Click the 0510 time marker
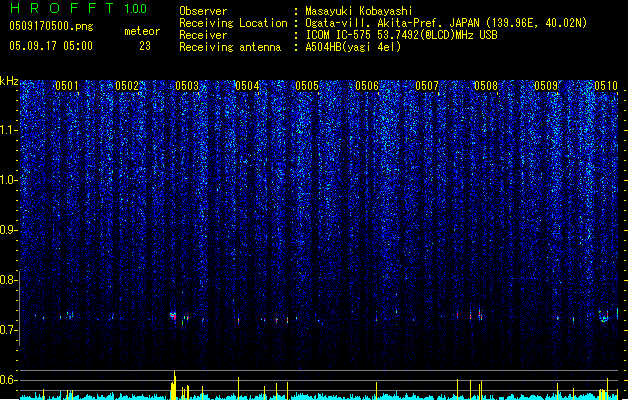Image resolution: width=629 pixels, height=400 pixels. click(606, 86)
